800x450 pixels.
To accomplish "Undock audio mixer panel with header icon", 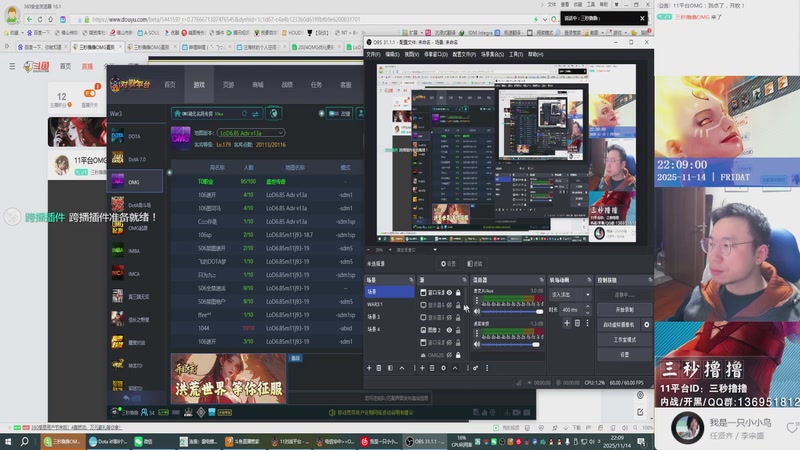I will [541, 280].
